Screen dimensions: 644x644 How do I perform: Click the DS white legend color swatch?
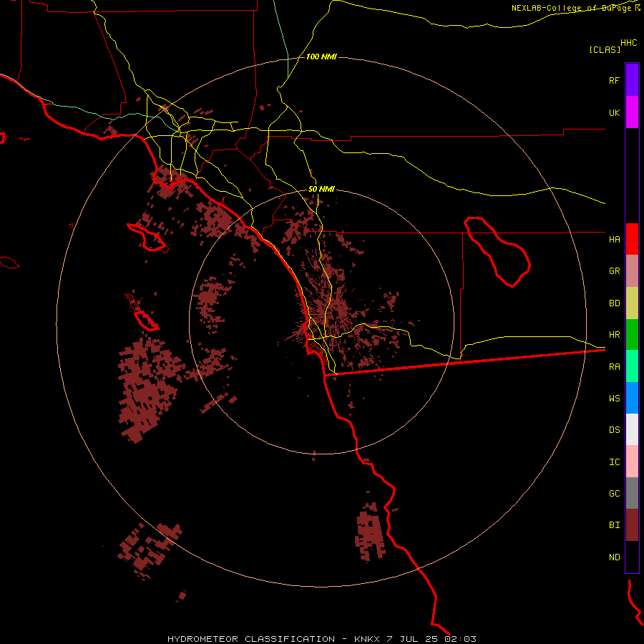click(x=632, y=429)
